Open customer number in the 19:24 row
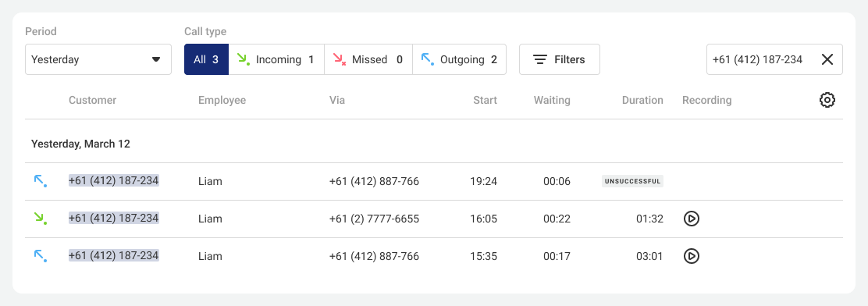 (113, 180)
